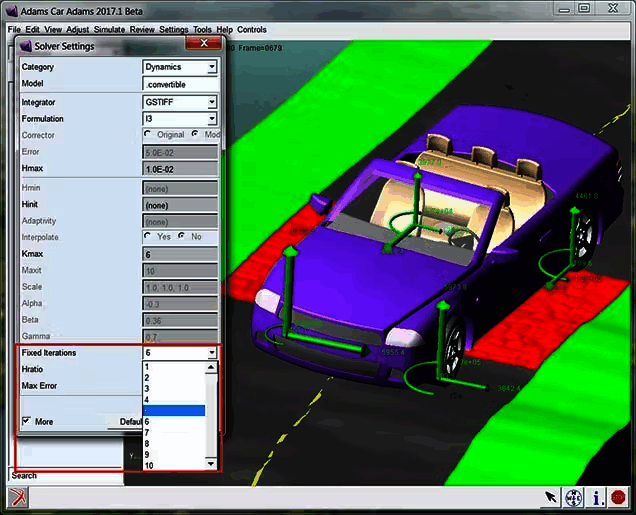Click the Hmax value field
The image size is (636, 515).
pos(180,168)
